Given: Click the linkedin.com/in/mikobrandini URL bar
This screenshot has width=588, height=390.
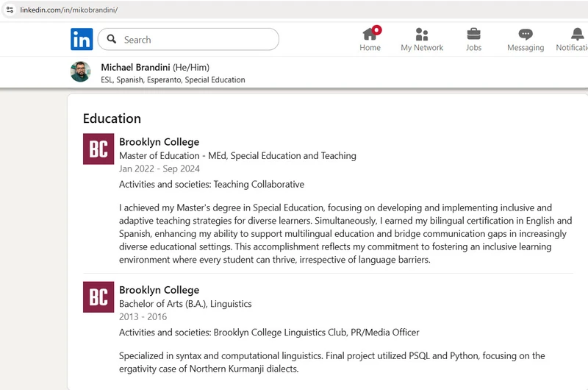Looking at the screenshot, I should [x=69, y=10].
